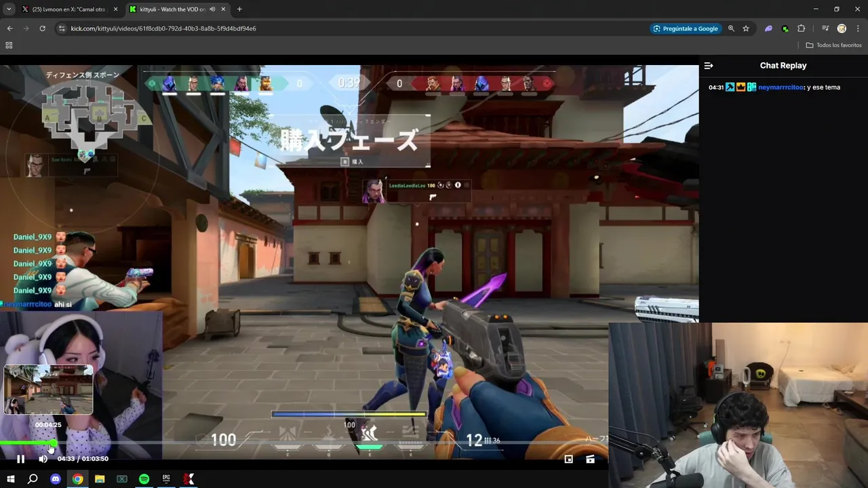Toggle theater mode on the video player
Screen dimensions: 868x488
(590, 459)
